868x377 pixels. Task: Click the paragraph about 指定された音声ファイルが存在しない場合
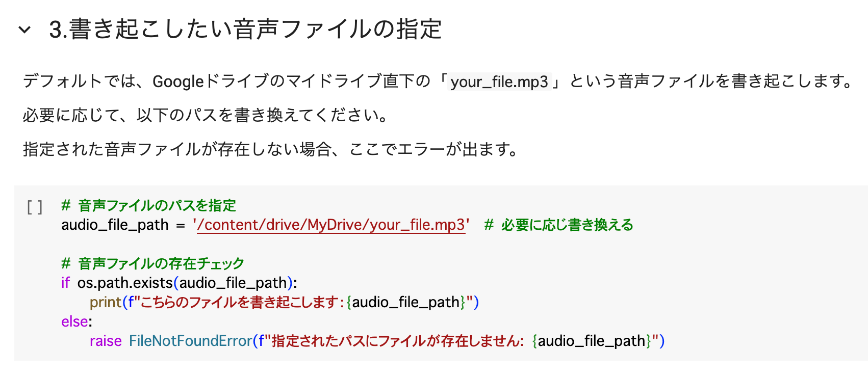click(270, 150)
